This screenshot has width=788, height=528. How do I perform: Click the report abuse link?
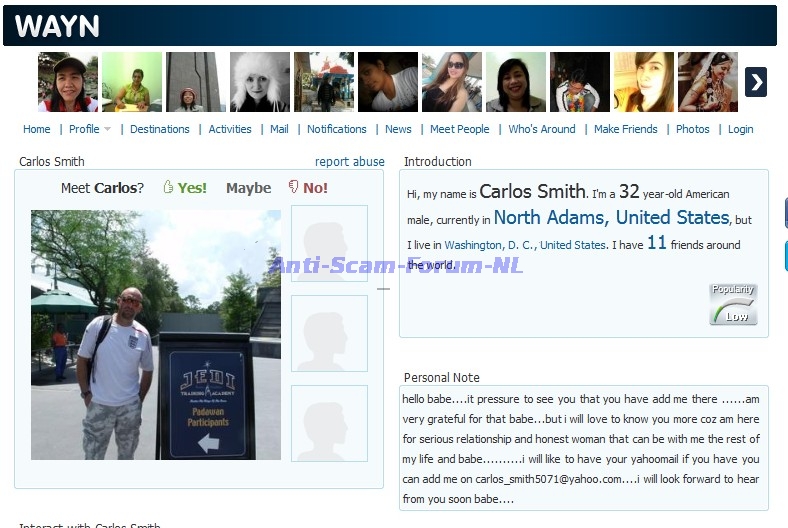[349, 162]
